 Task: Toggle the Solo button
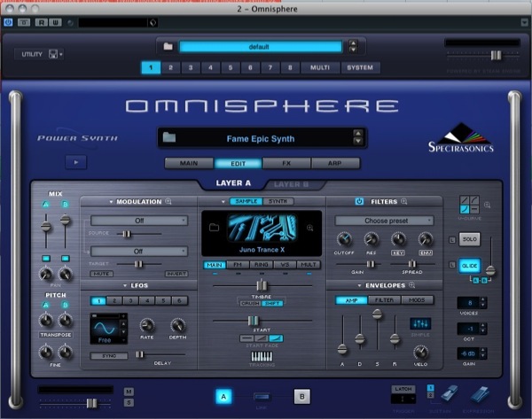point(470,239)
